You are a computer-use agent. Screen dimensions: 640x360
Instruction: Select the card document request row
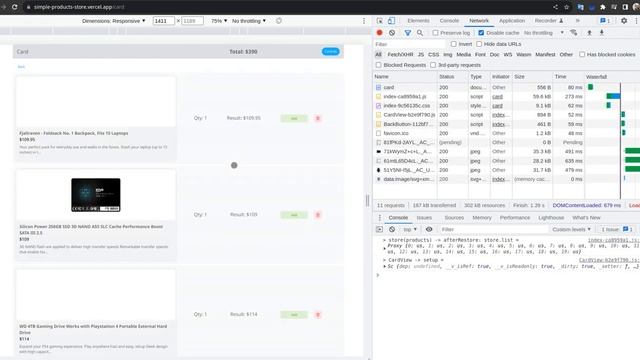(506, 87)
